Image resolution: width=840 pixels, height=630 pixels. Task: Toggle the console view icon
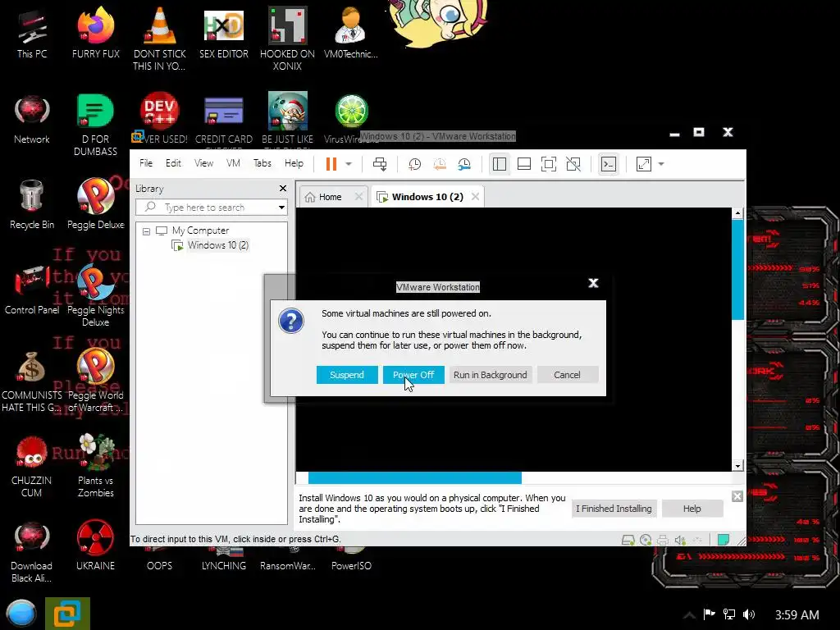[609, 164]
